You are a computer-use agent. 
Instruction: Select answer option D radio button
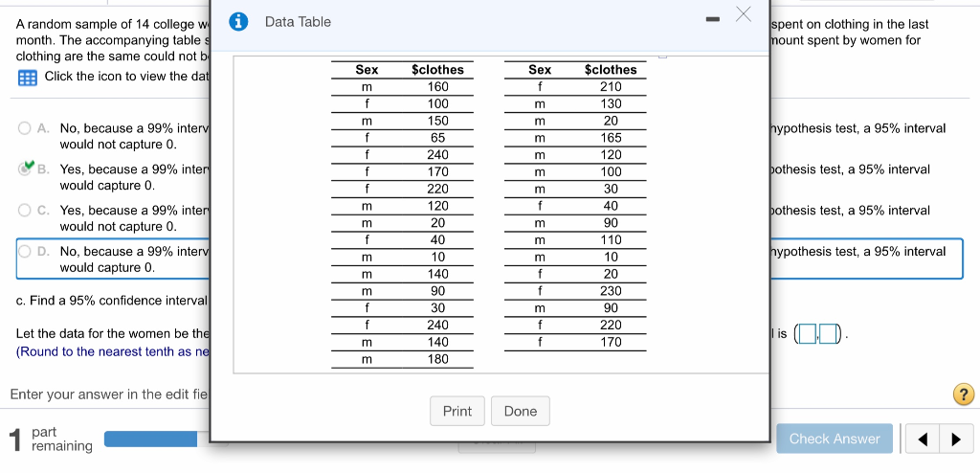click(24, 252)
